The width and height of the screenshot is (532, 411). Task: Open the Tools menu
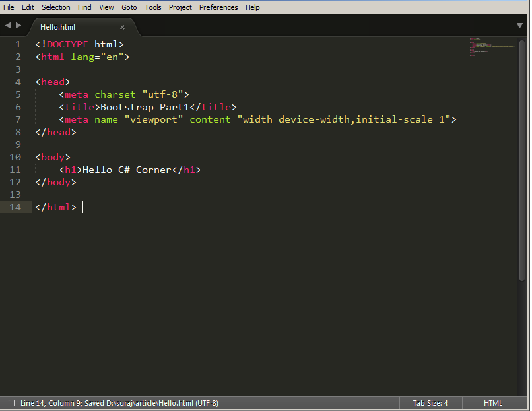coord(152,7)
